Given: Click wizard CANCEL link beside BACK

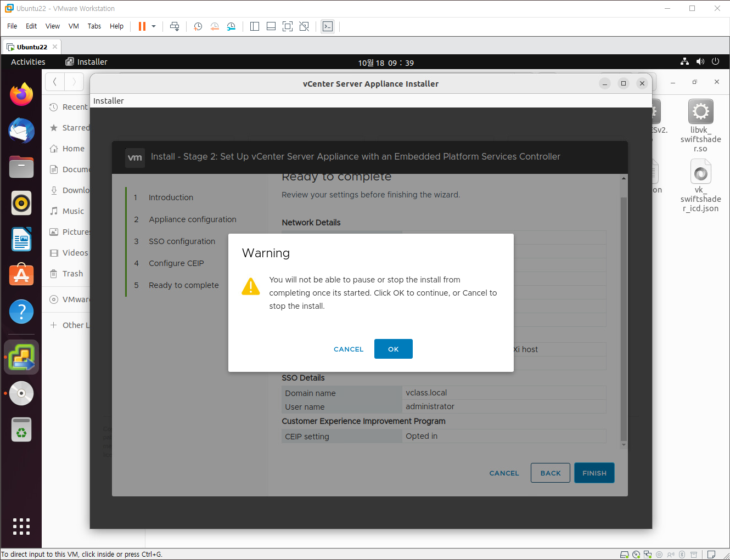Looking at the screenshot, I should [x=504, y=473].
